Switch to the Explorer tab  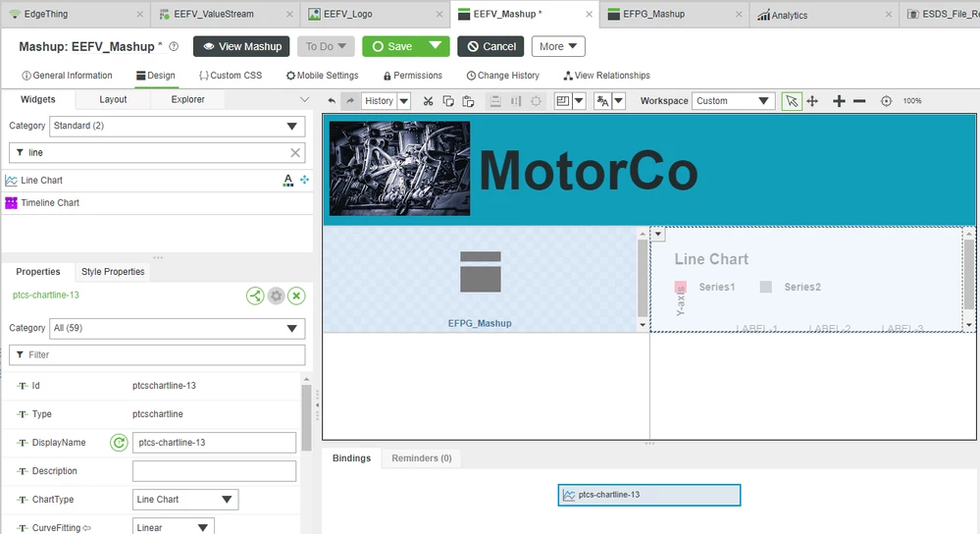(x=187, y=99)
